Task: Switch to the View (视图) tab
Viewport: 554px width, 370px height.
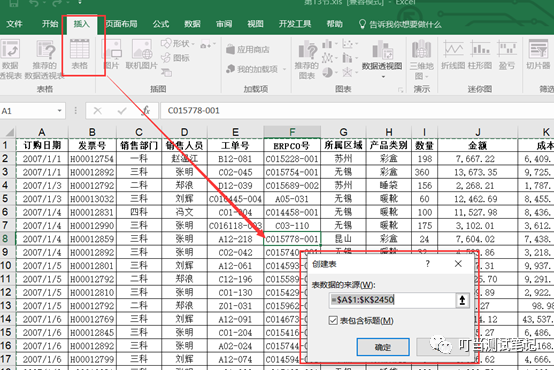Action: (255, 24)
